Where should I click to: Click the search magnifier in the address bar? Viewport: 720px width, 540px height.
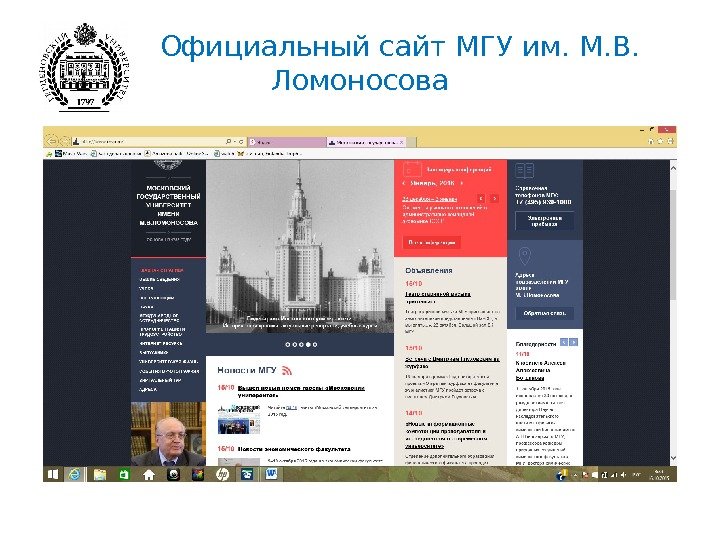point(229,142)
